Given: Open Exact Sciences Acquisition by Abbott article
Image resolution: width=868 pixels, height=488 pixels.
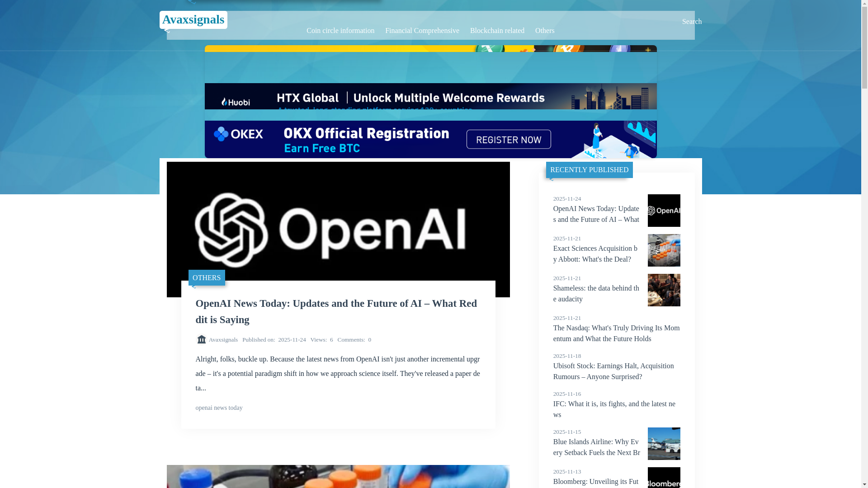Looking at the screenshot, I should (x=595, y=254).
